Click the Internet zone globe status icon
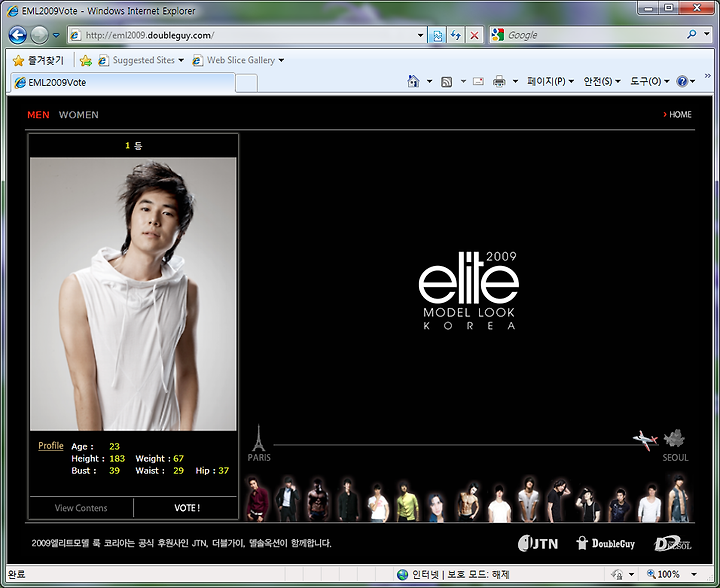The width and height of the screenshot is (720, 588). 403,574
